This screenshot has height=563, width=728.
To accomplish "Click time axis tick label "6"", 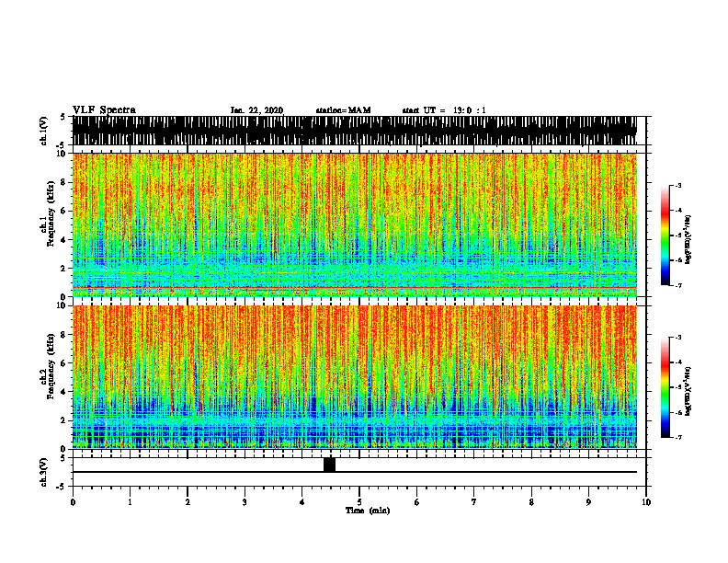I will tap(417, 502).
